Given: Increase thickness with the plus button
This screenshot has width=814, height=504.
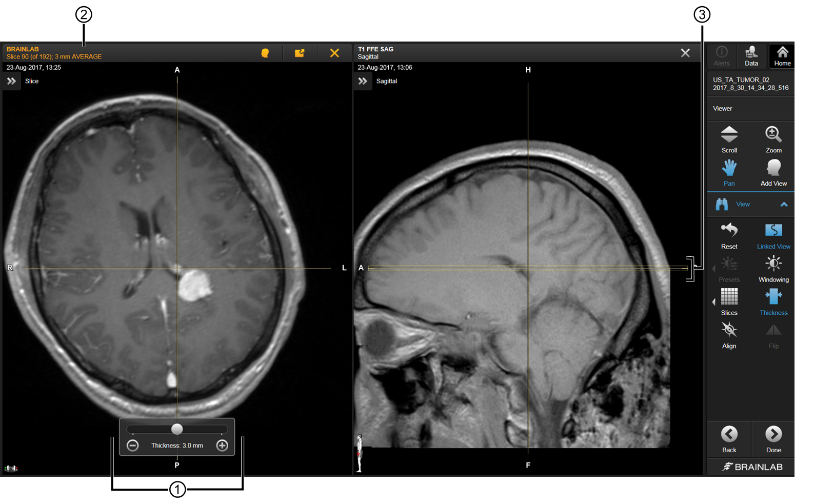Looking at the screenshot, I should tap(222, 445).
